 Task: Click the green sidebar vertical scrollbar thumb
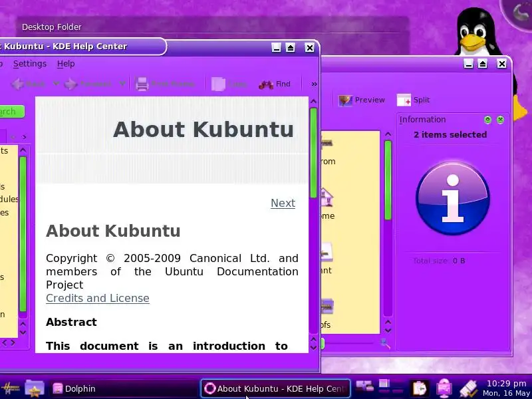pyautogui.click(x=23, y=234)
